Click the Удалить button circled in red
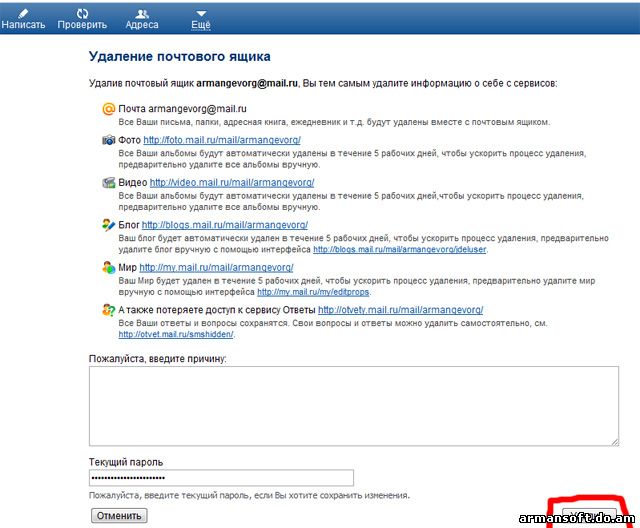The width and height of the screenshot is (640, 528). (x=589, y=517)
